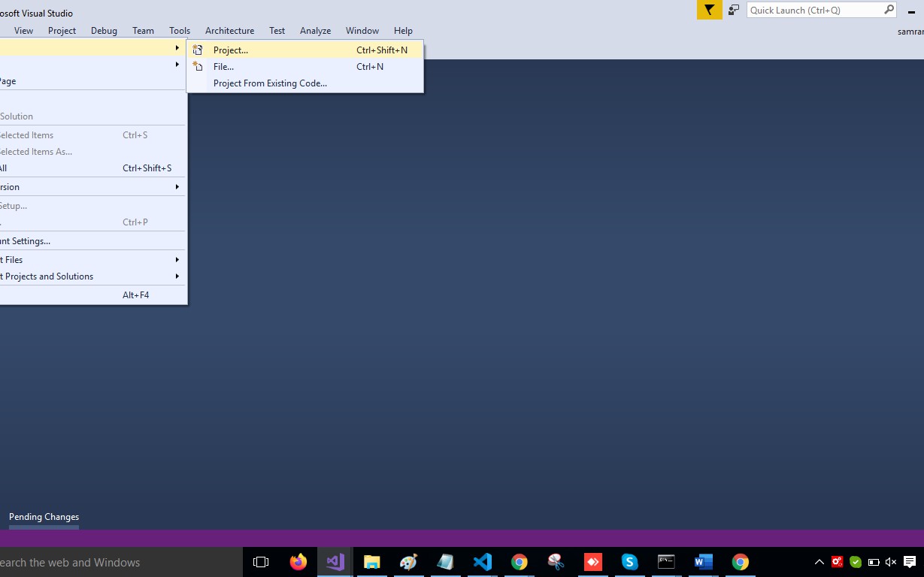The height and width of the screenshot is (577, 924).
Task: Launch Microsoft Word from the taskbar
Action: click(703, 562)
